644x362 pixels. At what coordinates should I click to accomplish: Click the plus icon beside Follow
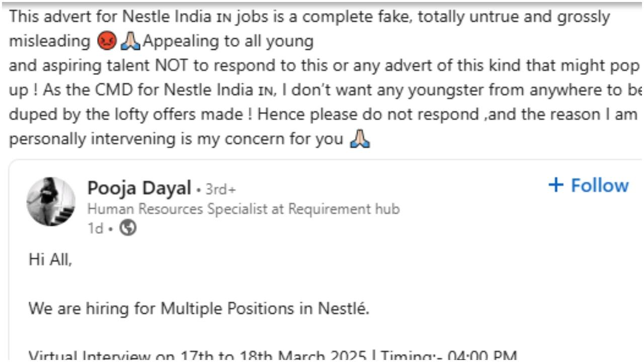(x=556, y=185)
